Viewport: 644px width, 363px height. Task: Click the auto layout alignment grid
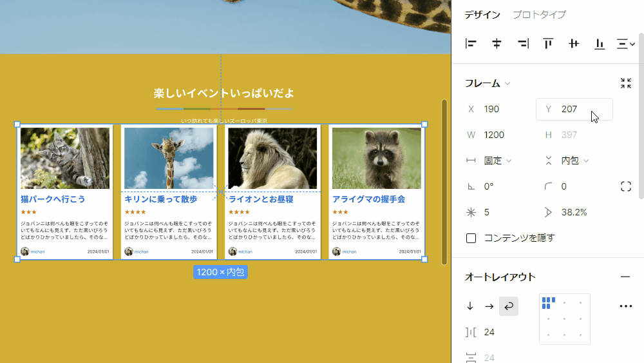pyautogui.click(x=565, y=319)
